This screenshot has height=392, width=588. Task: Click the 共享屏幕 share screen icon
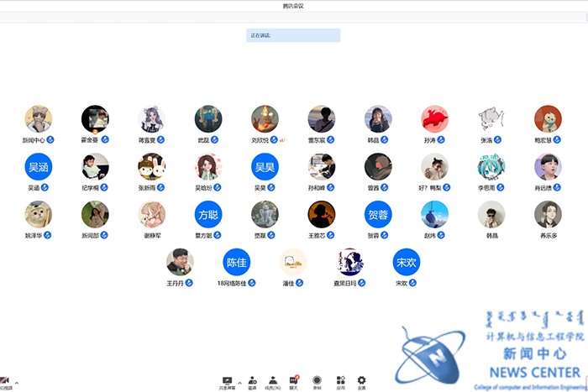tap(226, 380)
